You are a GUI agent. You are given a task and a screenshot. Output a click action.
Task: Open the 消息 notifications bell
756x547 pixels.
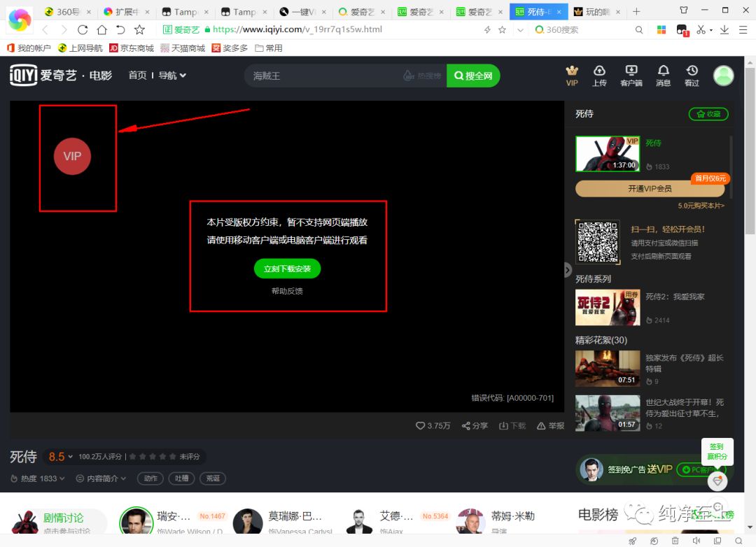(663, 76)
